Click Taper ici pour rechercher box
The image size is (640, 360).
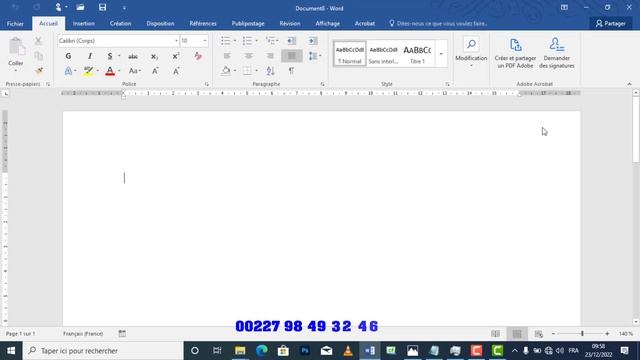103,351
